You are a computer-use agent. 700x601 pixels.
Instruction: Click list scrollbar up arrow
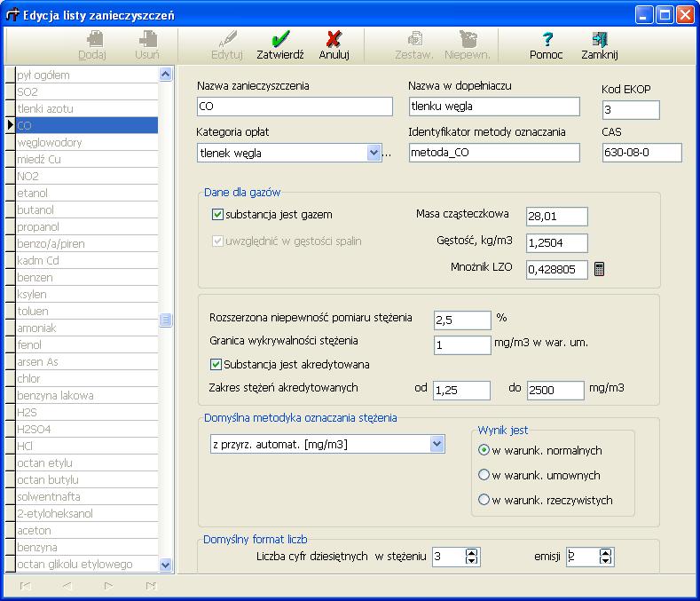165,75
